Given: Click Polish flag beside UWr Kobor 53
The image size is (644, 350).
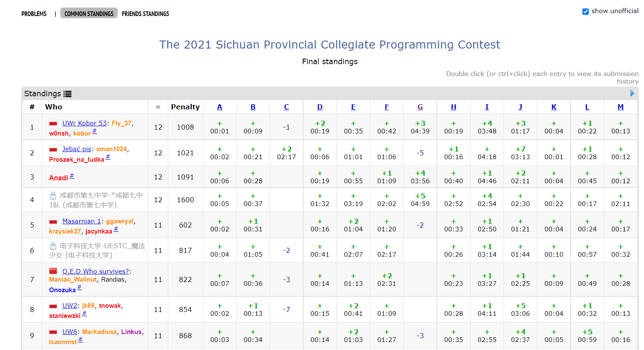Looking at the screenshot, I should tap(53, 123).
